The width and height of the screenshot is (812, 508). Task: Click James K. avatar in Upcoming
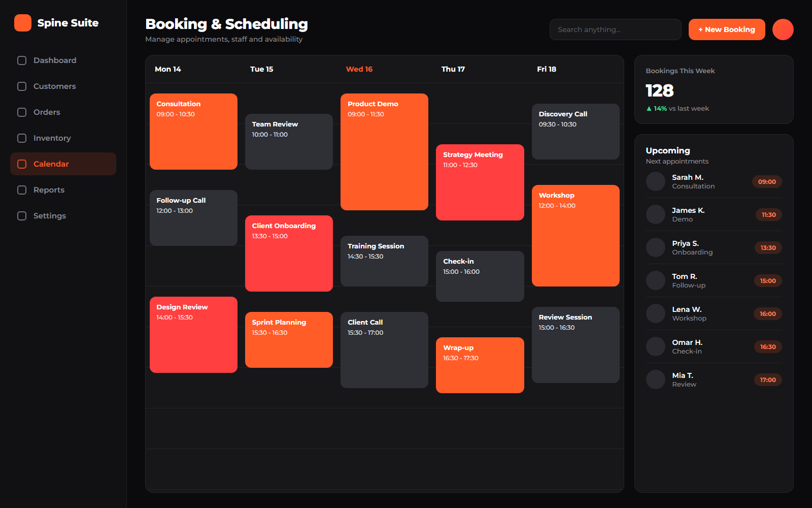pyautogui.click(x=656, y=214)
